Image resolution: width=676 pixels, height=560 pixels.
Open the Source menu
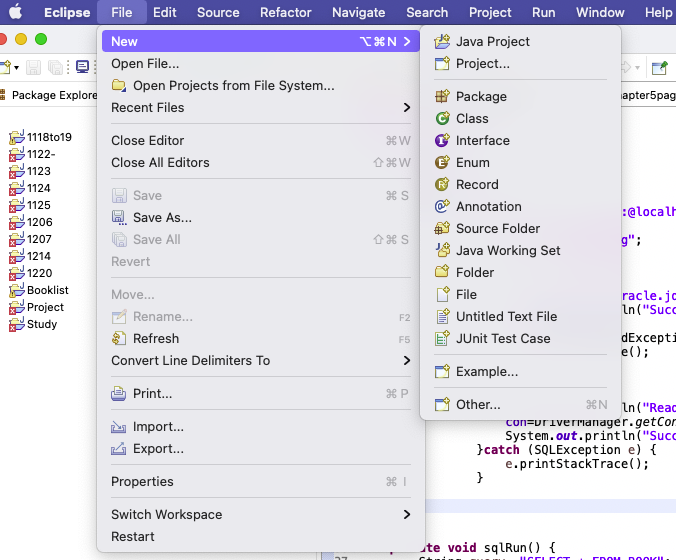coord(218,12)
